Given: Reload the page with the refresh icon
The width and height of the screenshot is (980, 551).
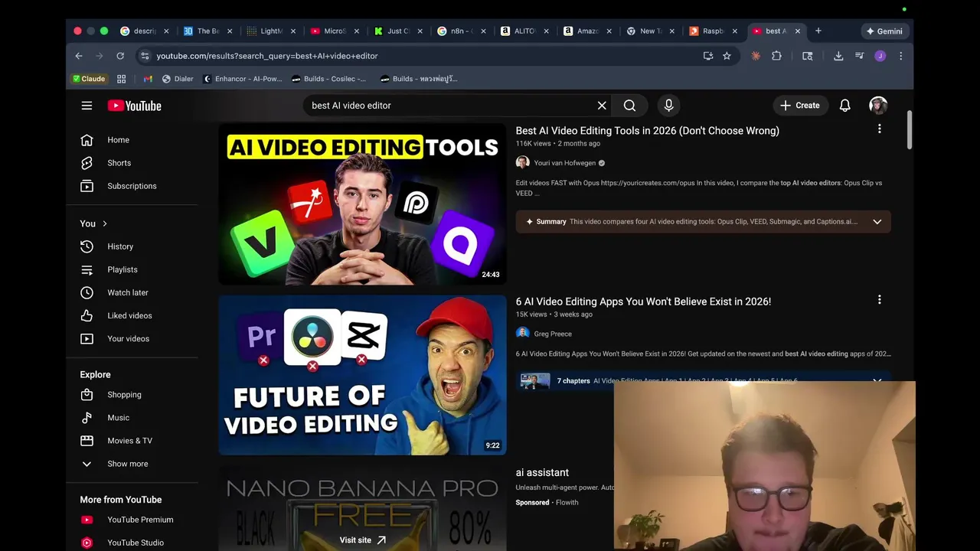Looking at the screenshot, I should (120, 56).
